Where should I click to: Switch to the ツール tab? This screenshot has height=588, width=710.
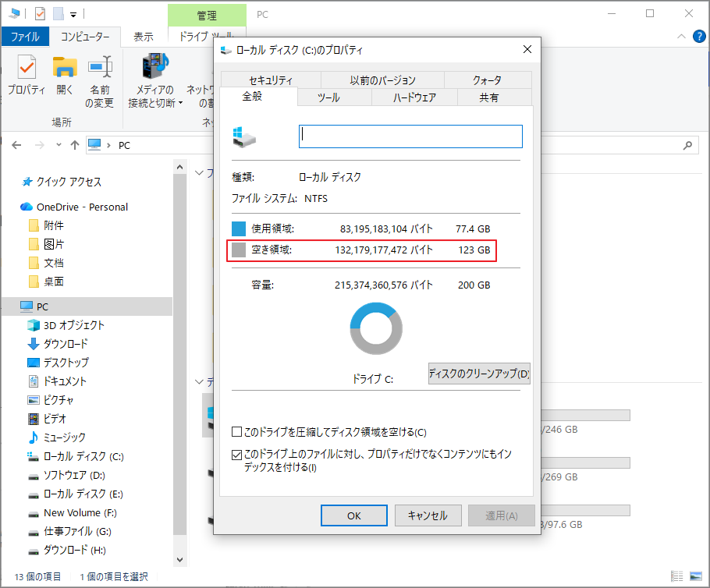335,97
